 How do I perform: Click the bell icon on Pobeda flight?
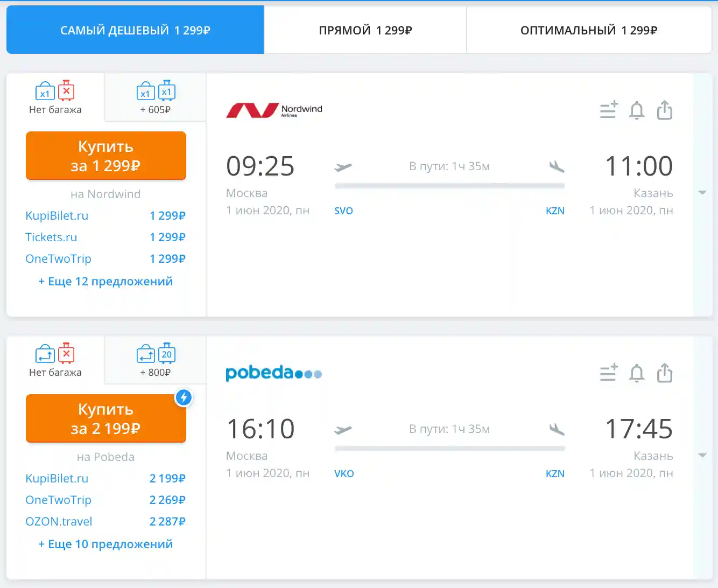coord(637,373)
